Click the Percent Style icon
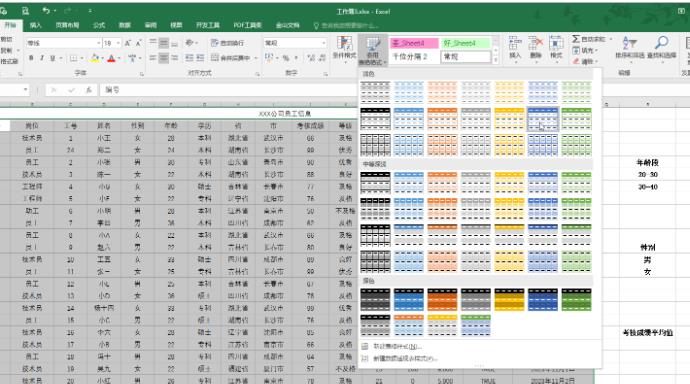 pos(286,58)
